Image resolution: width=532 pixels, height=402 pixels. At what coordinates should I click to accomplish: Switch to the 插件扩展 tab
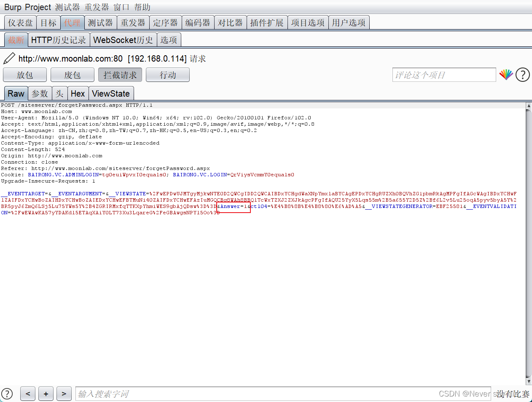pos(267,23)
